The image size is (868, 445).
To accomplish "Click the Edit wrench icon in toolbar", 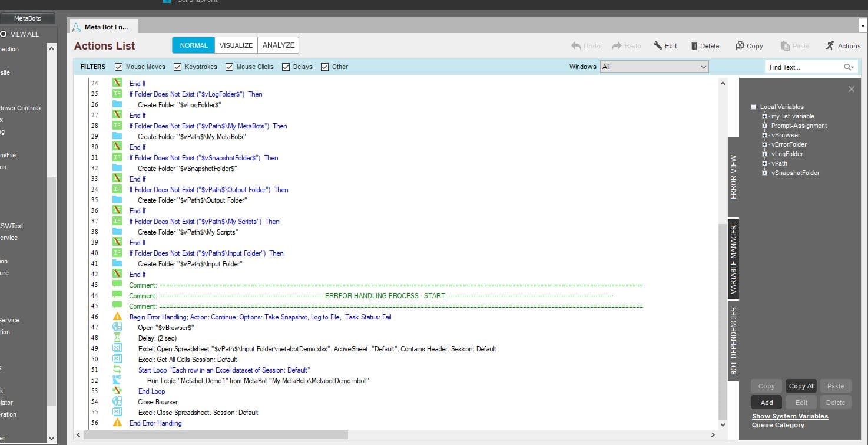I will tap(658, 45).
